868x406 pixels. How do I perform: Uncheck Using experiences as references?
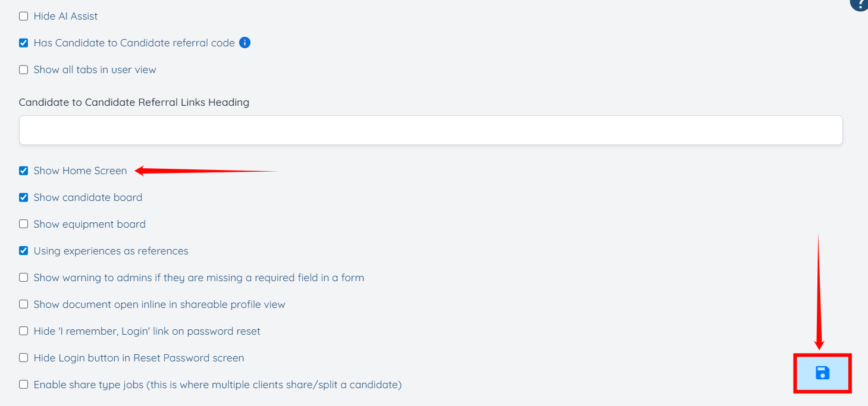pyautogui.click(x=24, y=251)
